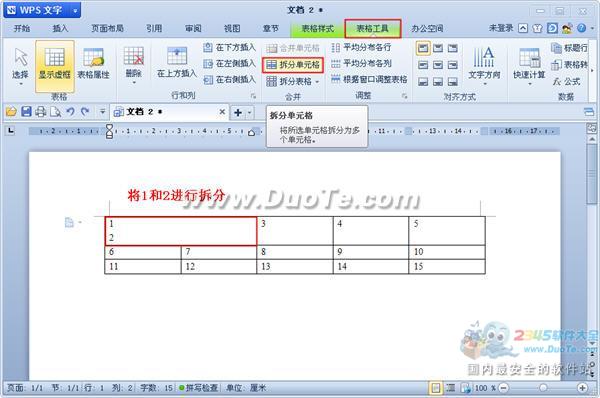Open the 章节 tab

pyautogui.click(x=271, y=28)
